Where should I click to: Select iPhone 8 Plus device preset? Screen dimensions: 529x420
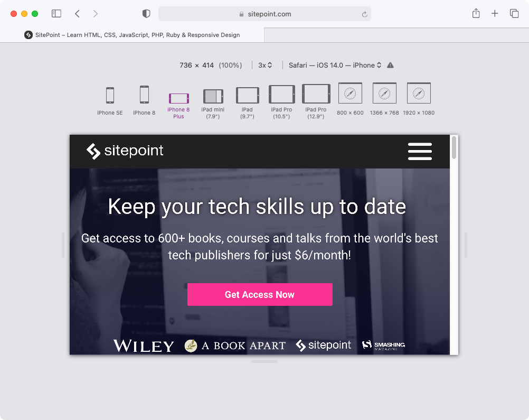(178, 106)
